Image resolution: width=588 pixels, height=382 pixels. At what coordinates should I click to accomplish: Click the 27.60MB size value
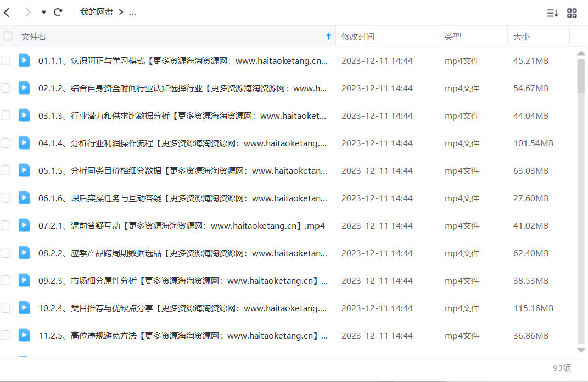pyautogui.click(x=530, y=198)
